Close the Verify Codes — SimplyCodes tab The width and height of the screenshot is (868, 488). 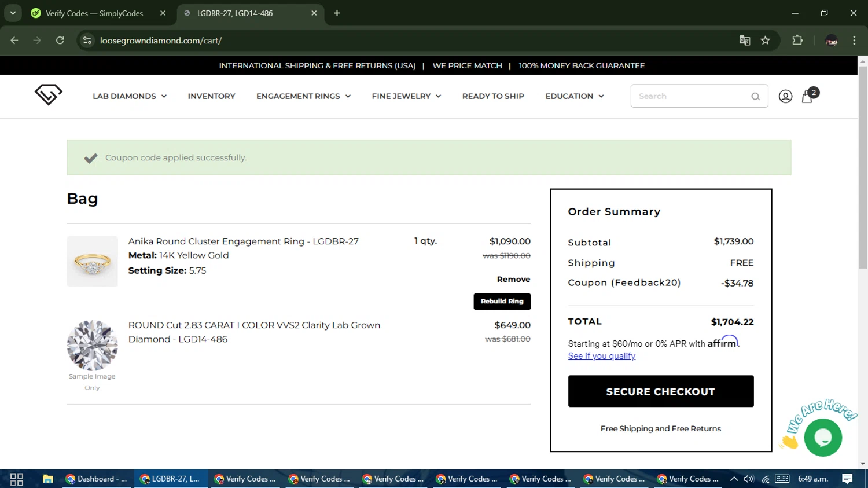coord(163,13)
